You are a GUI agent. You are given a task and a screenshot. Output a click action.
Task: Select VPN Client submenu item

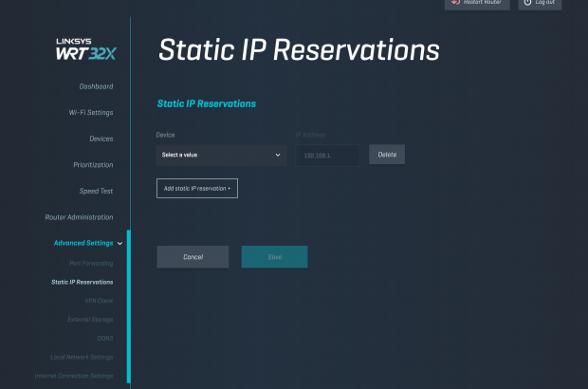point(99,301)
